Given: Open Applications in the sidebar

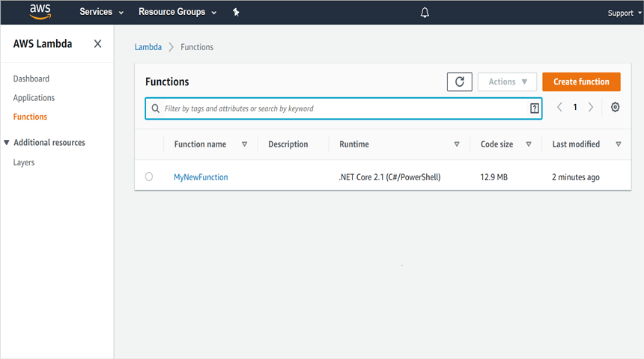Looking at the screenshot, I should tap(34, 98).
